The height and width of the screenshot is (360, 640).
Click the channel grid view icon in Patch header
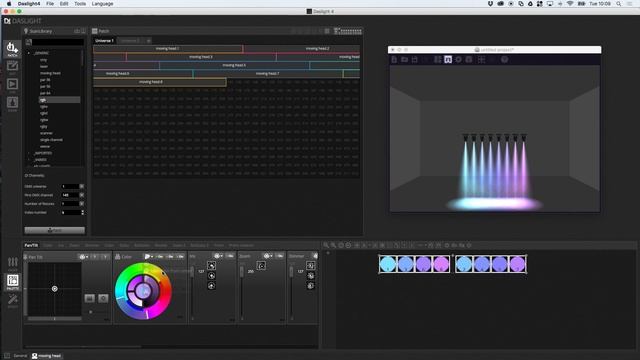tap(348, 31)
